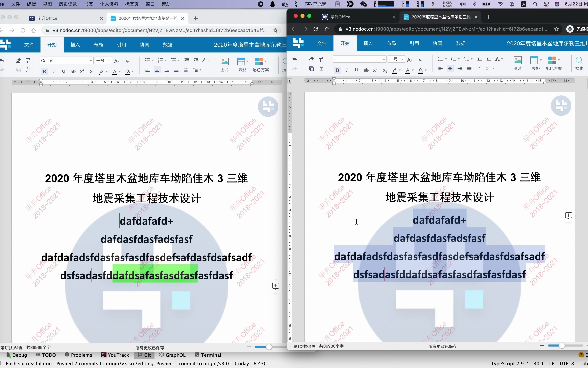Insert picture (图片) in left window
Screen dimensions: 588x368
coord(225,65)
